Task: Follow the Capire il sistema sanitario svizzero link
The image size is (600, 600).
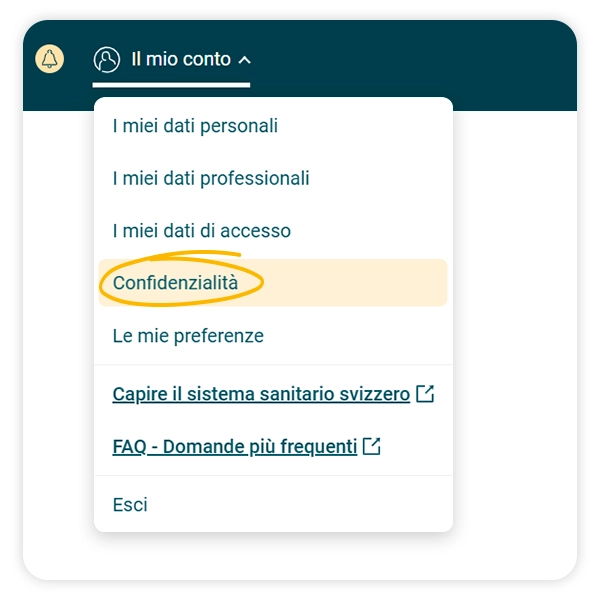Action: [261, 394]
